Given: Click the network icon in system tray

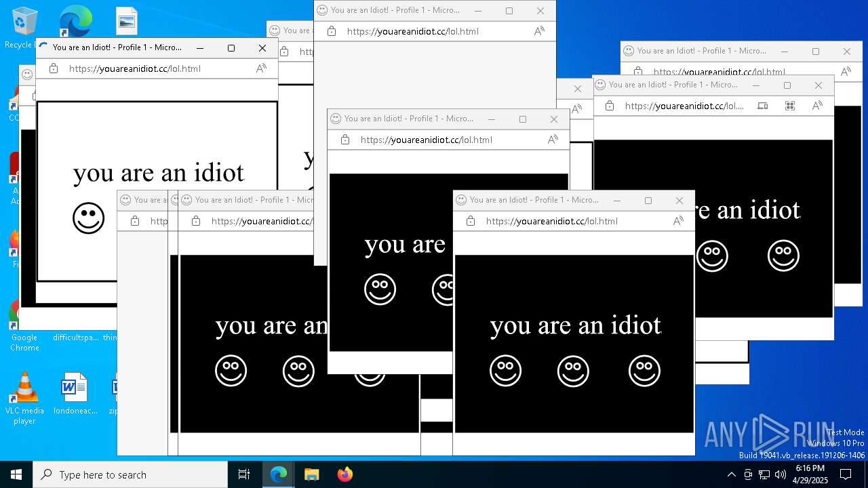Looking at the screenshot, I should coord(764,474).
